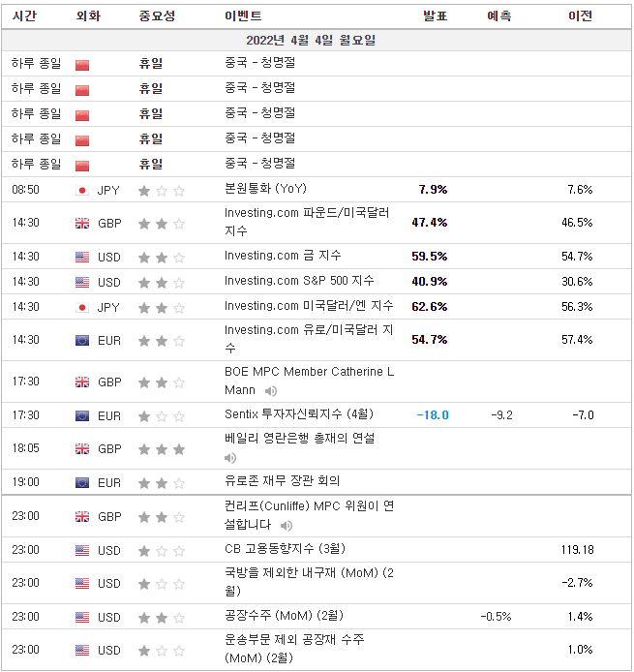
Task: Open 운송부문 제외 공장재 수주 event
Action: pos(294,649)
